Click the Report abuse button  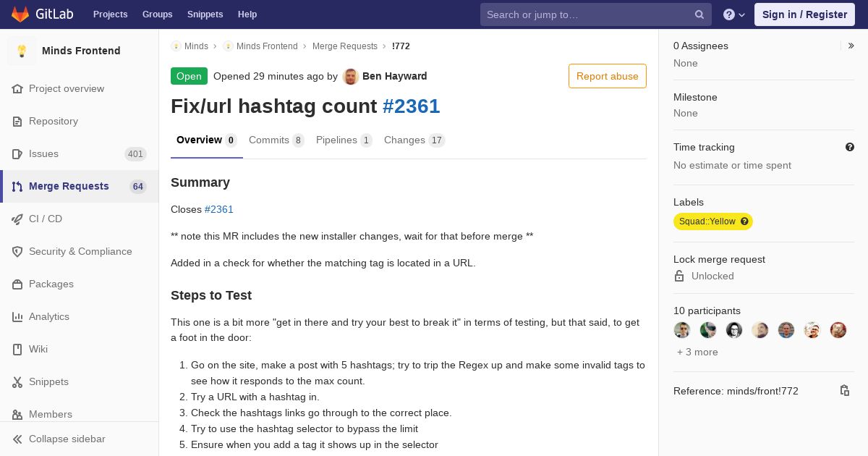[608, 76]
